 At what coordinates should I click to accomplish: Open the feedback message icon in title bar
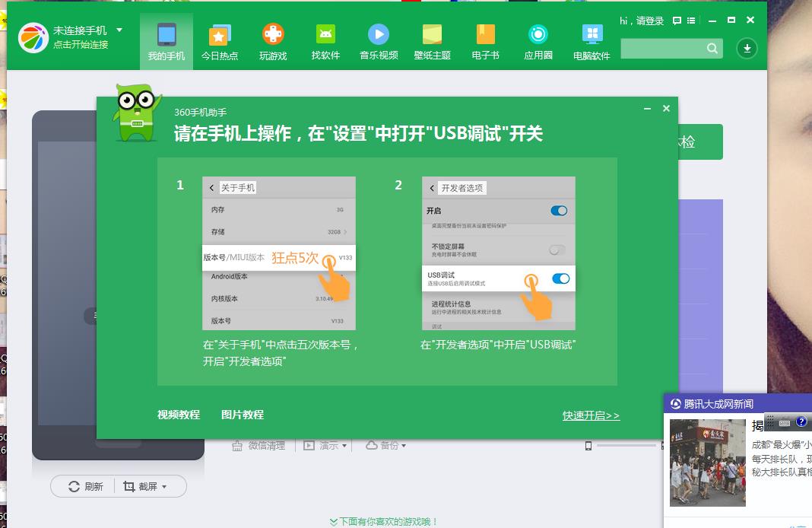click(x=677, y=21)
